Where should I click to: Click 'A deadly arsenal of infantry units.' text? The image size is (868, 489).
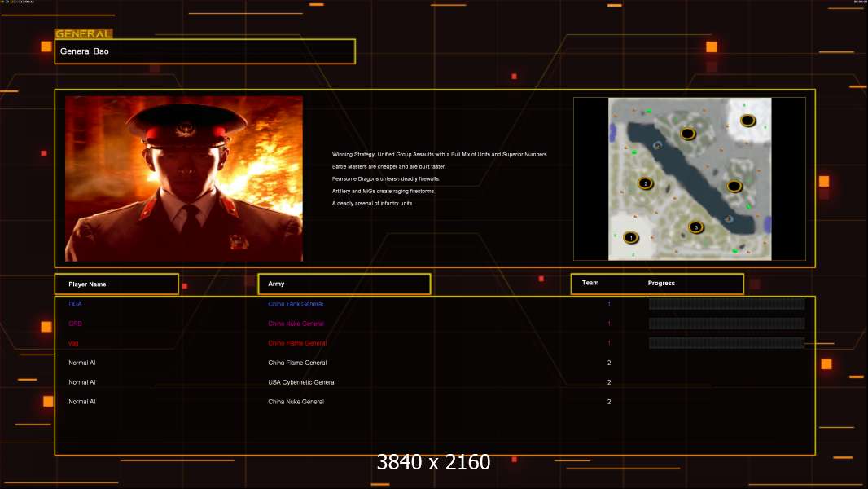tap(373, 203)
